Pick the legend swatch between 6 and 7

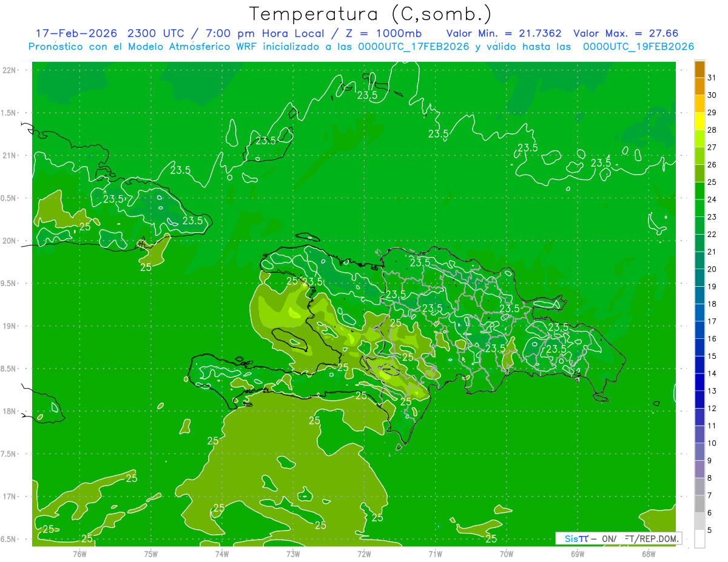pyautogui.click(x=699, y=504)
